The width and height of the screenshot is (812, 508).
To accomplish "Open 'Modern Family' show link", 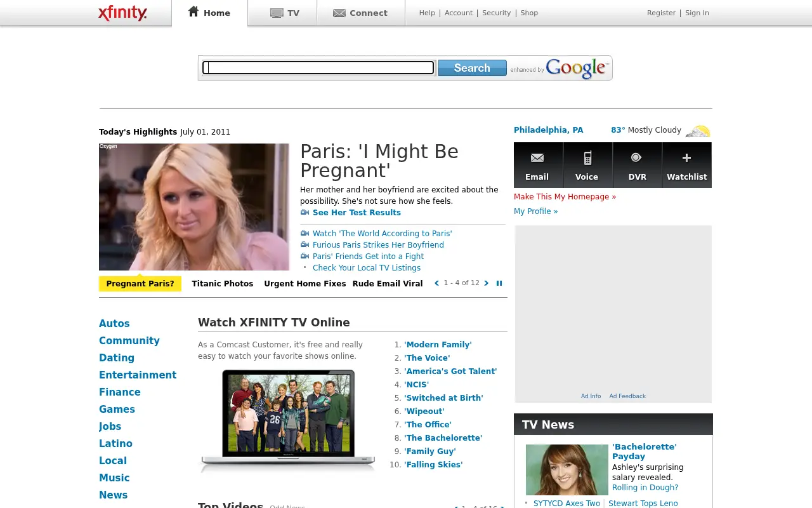I will pyautogui.click(x=438, y=345).
